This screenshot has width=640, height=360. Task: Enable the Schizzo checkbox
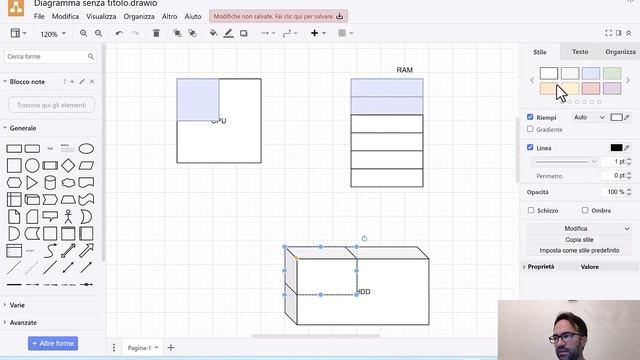531,210
